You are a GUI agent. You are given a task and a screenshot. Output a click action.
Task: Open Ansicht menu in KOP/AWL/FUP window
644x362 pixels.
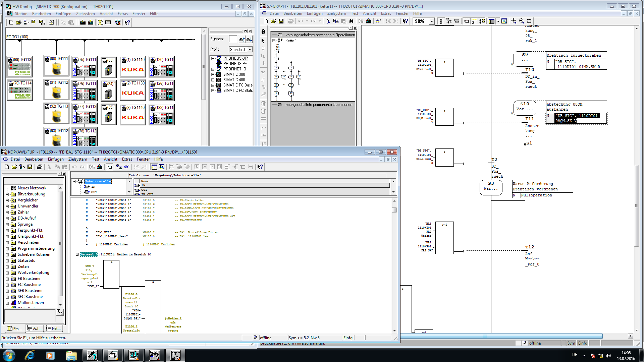click(x=110, y=159)
